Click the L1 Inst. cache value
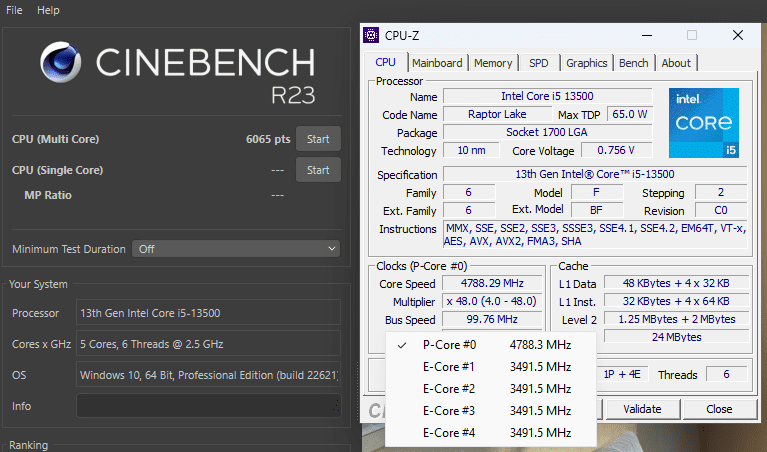Screen dimensions: 767x452 [677, 301]
